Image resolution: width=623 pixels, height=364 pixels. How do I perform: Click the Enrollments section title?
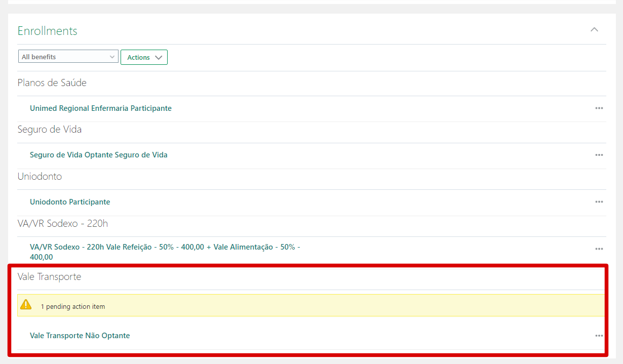point(48,31)
